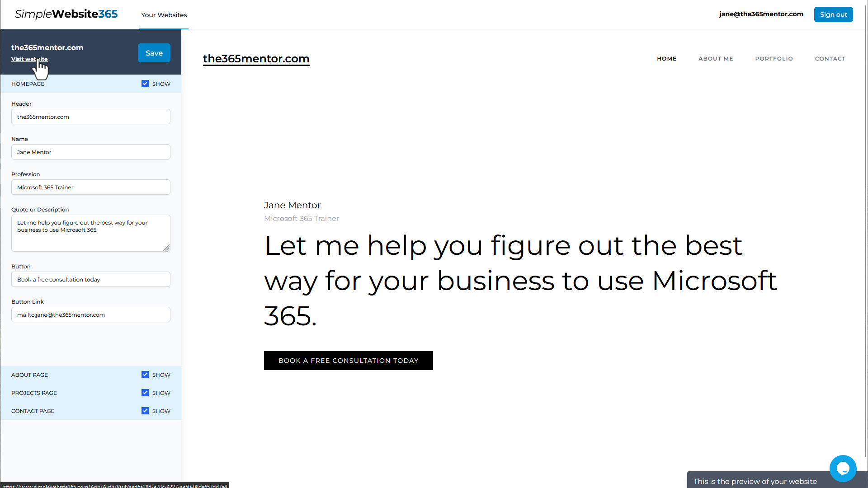
Task: Click Visit website link
Action: point(29,59)
